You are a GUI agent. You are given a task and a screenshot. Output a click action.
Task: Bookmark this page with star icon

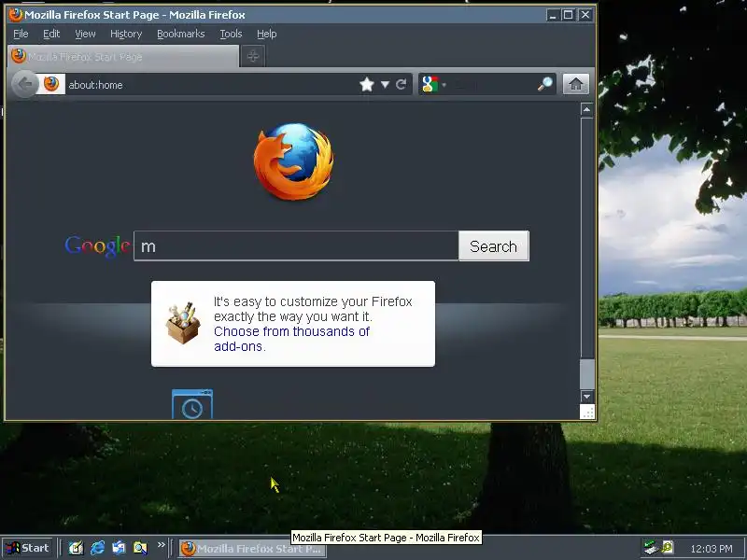367,84
